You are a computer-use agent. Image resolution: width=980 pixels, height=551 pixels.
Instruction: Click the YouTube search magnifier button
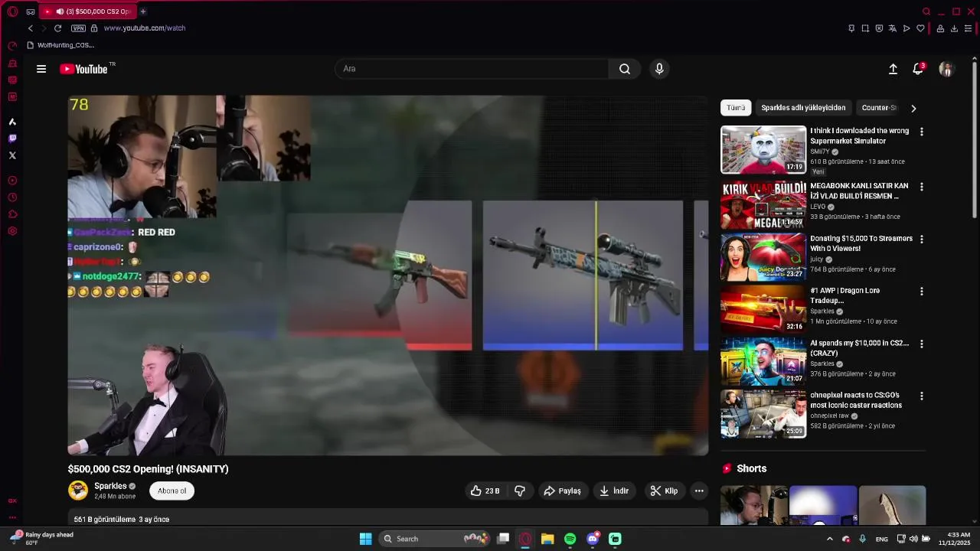coord(625,69)
